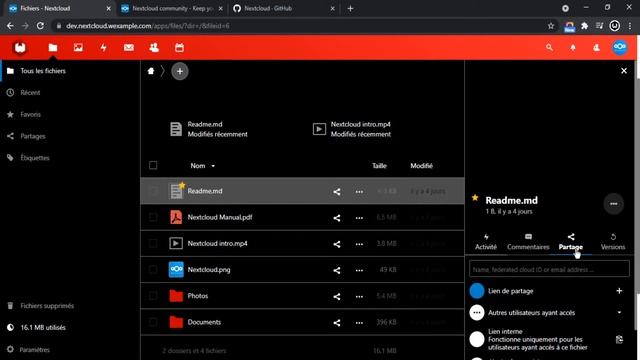This screenshot has width=640, height=360.
Task: Open the search magnifier in header
Action: [549, 48]
